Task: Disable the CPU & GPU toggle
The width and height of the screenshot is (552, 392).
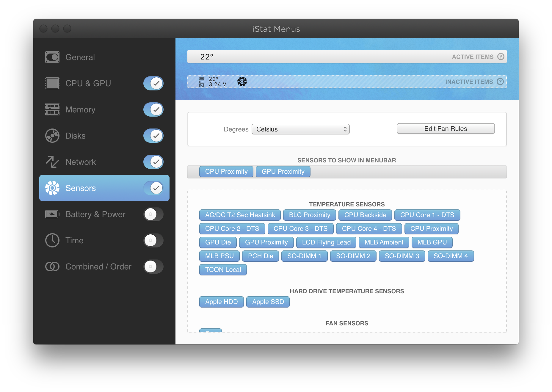Action: click(153, 83)
